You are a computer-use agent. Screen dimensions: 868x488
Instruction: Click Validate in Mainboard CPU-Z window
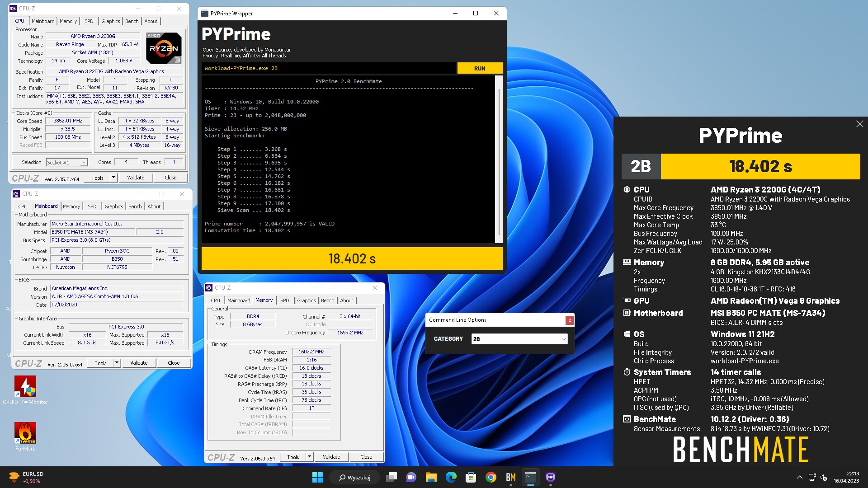pos(139,363)
